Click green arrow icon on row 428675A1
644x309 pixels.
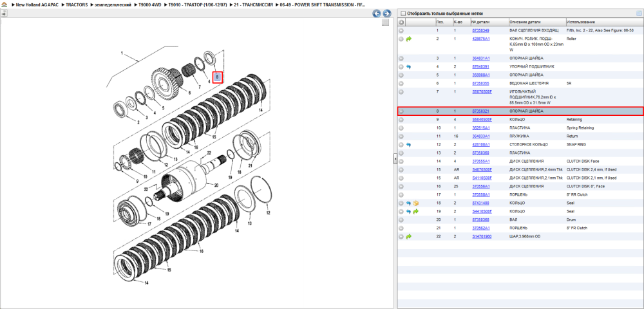[409, 39]
